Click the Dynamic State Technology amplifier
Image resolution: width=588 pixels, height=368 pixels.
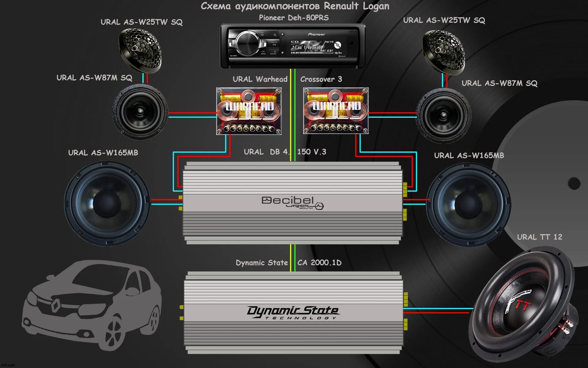point(293,312)
